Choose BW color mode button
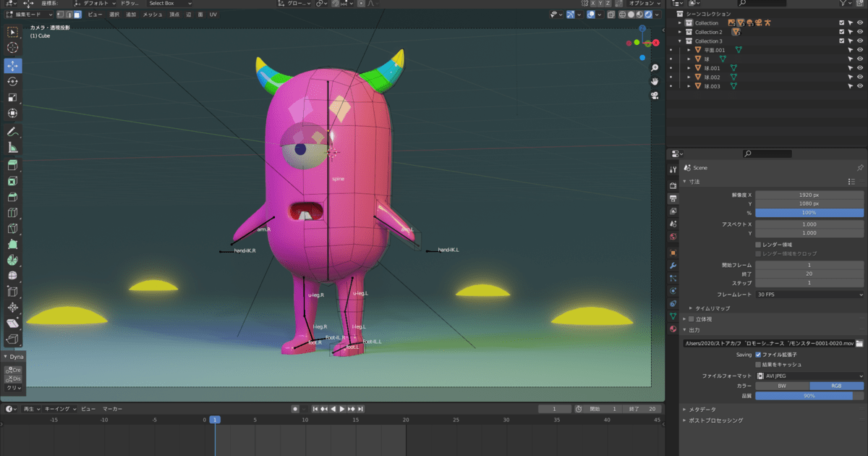Viewport: 868px width, 456px height. tap(782, 386)
